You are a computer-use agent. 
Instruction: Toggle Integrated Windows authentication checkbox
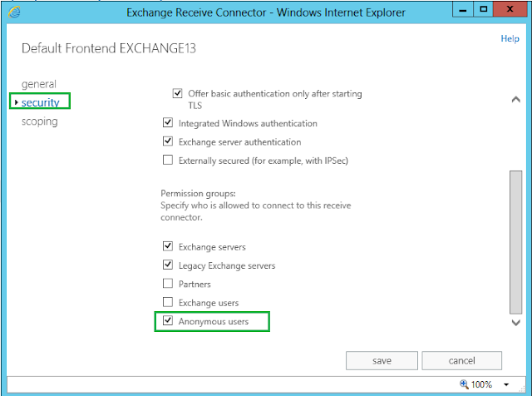click(168, 122)
